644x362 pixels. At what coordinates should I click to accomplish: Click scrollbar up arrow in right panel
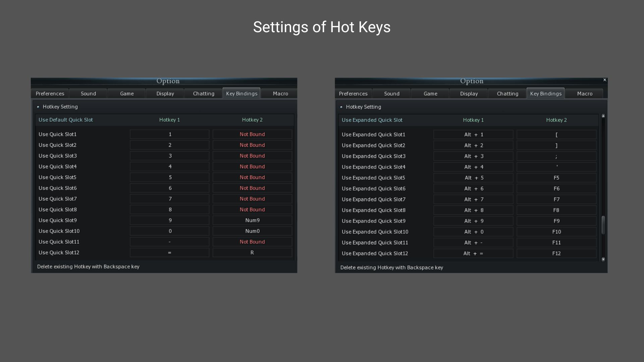click(603, 116)
